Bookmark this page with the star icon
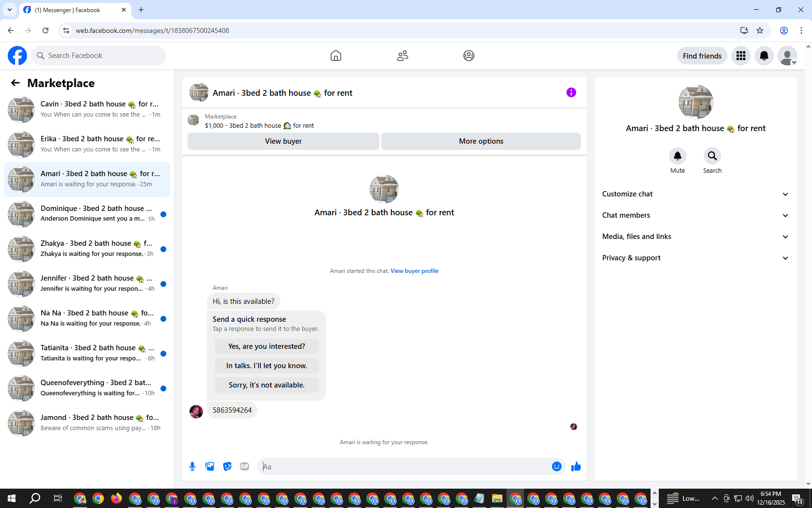This screenshot has height=508, width=812. click(760, 30)
